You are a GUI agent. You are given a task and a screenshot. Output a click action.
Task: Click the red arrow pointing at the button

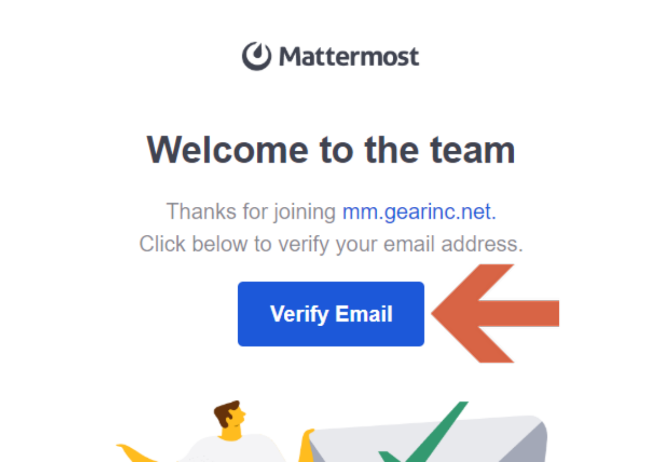495,313
